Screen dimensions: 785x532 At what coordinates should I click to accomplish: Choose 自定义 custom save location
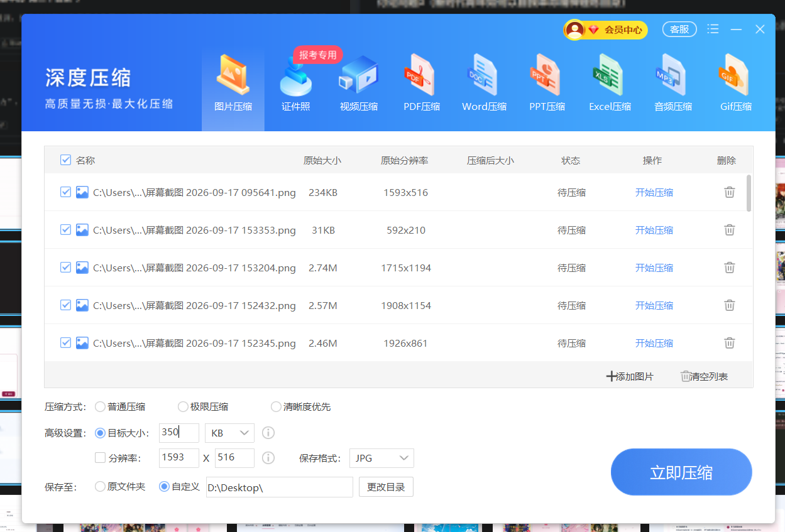tap(164, 487)
